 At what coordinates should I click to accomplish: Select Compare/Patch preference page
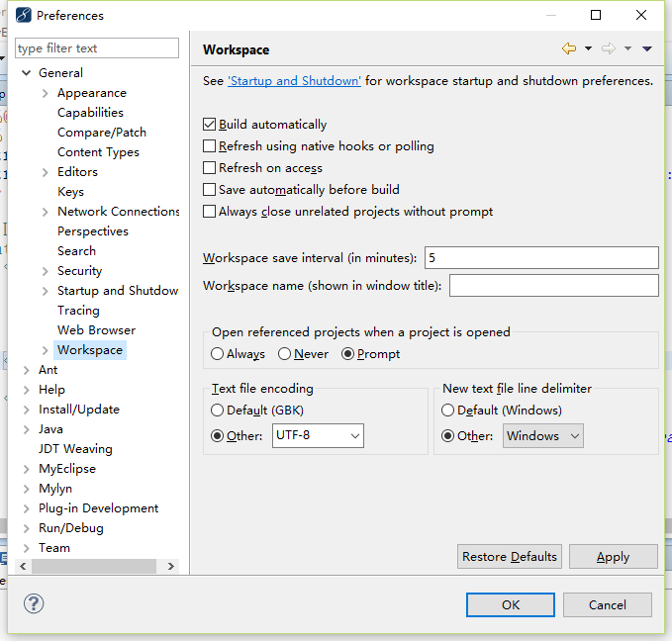tap(102, 133)
